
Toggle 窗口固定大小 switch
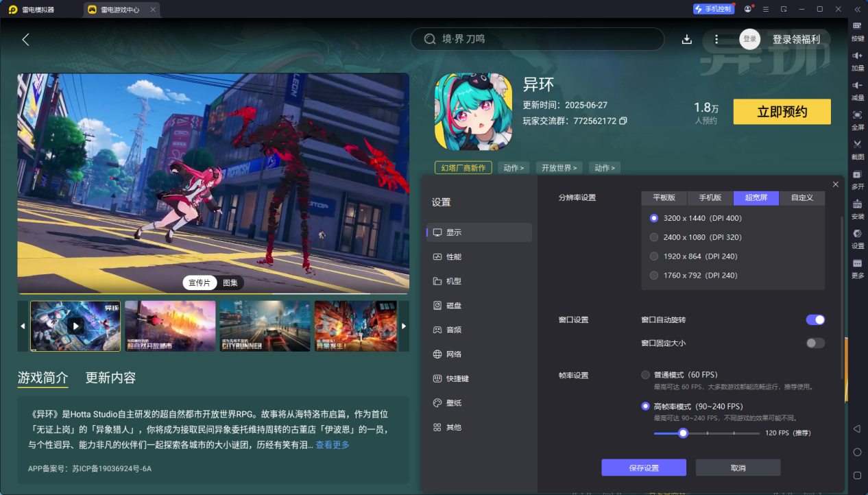point(815,343)
